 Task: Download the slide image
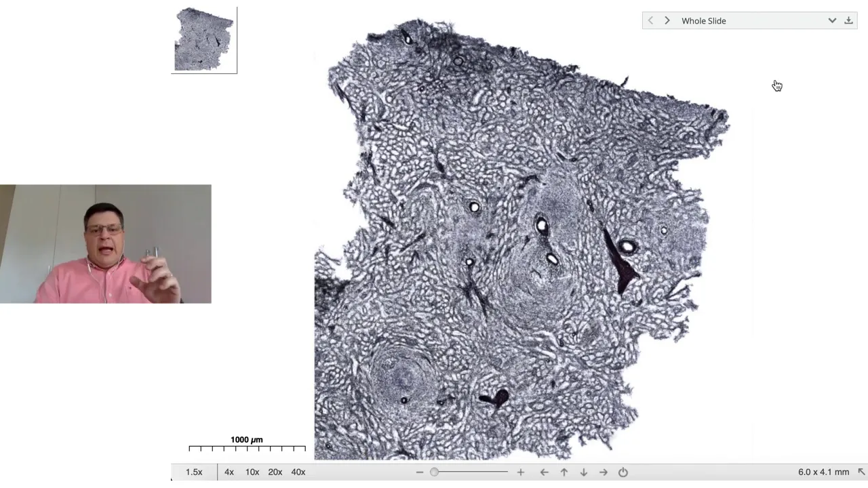[848, 21]
